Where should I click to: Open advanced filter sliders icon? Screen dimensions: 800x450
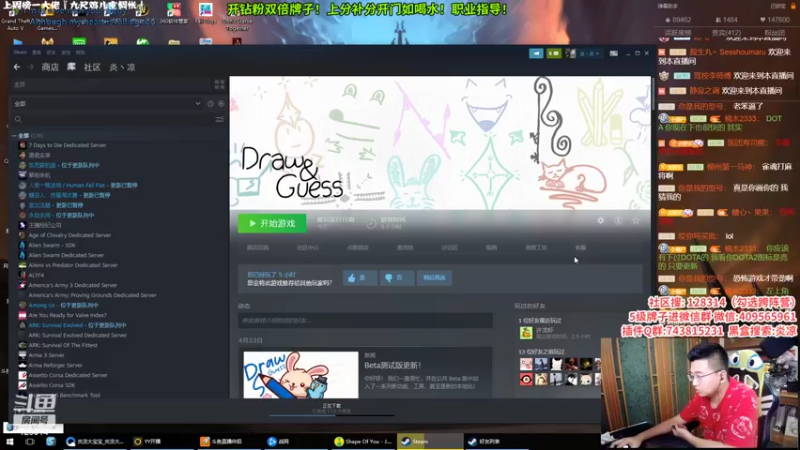click(219, 119)
